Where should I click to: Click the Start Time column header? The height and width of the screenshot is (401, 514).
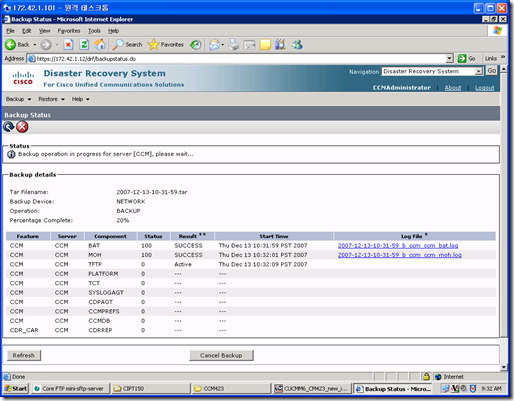tap(274, 236)
